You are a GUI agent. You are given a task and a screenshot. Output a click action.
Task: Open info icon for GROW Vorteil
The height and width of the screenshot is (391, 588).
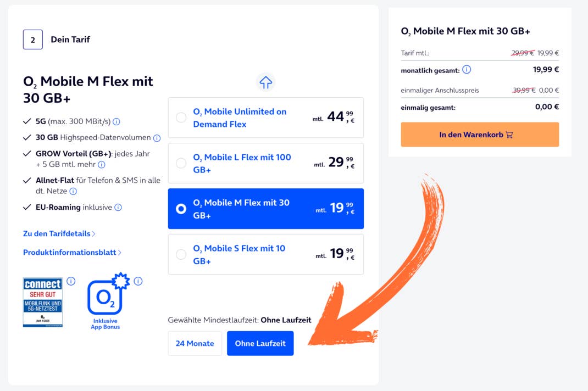tap(102, 165)
